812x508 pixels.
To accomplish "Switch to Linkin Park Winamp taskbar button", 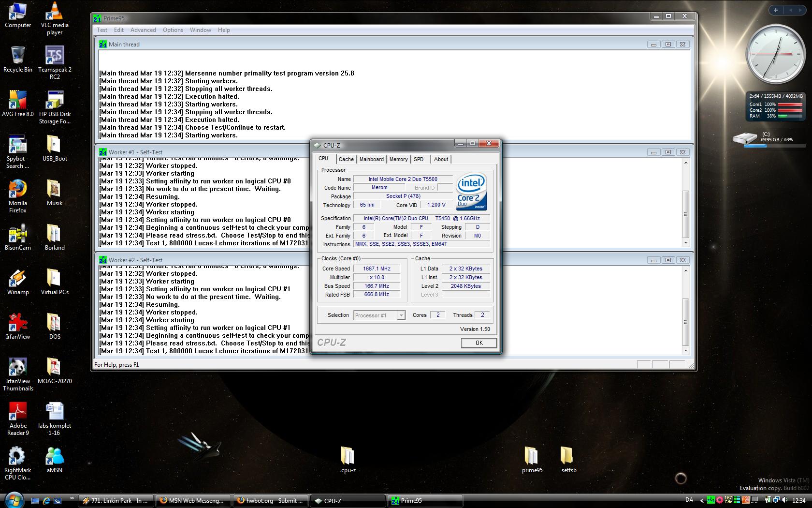I will click(x=116, y=501).
